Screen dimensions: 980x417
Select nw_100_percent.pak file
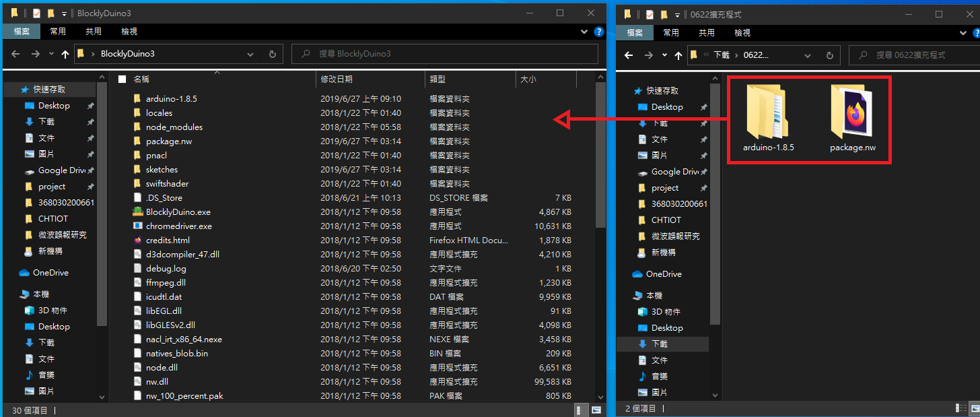click(x=184, y=396)
